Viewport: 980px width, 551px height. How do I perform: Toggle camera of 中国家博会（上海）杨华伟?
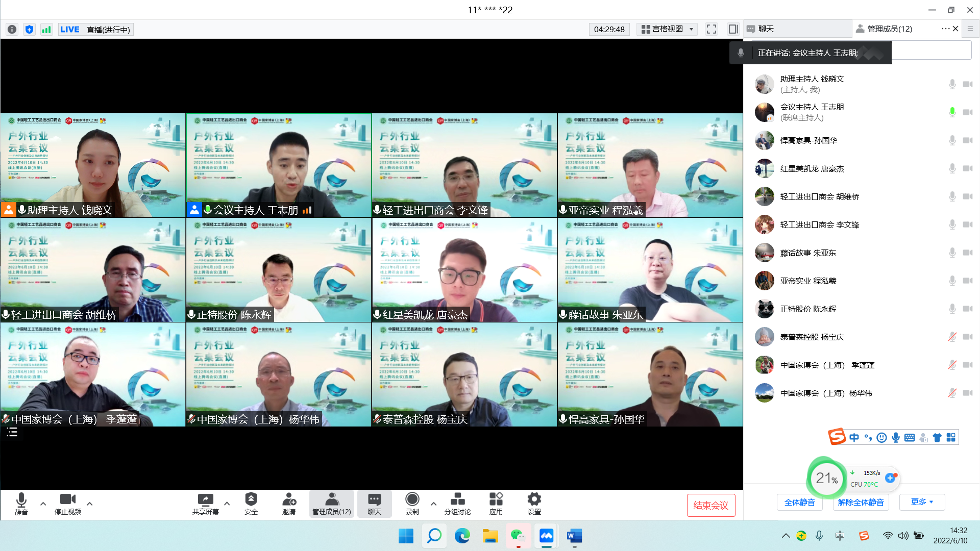968,393
